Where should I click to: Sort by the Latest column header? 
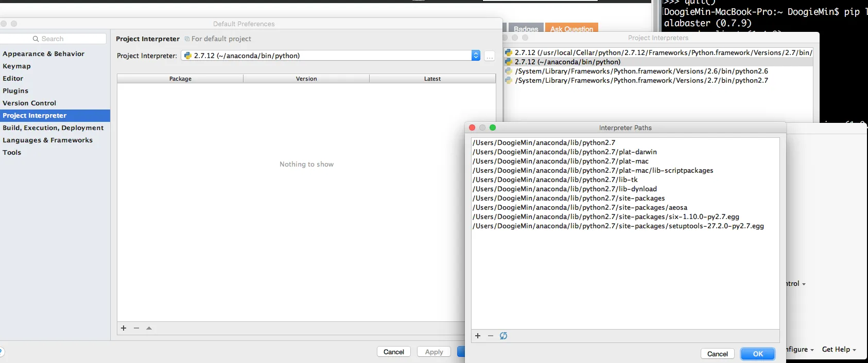click(x=432, y=79)
